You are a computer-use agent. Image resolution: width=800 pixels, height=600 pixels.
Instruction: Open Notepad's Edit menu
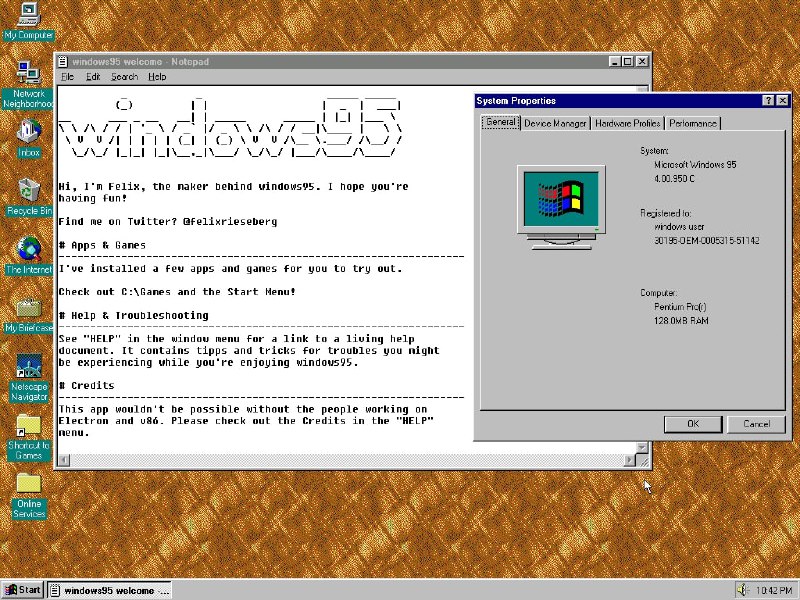[x=92, y=76]
